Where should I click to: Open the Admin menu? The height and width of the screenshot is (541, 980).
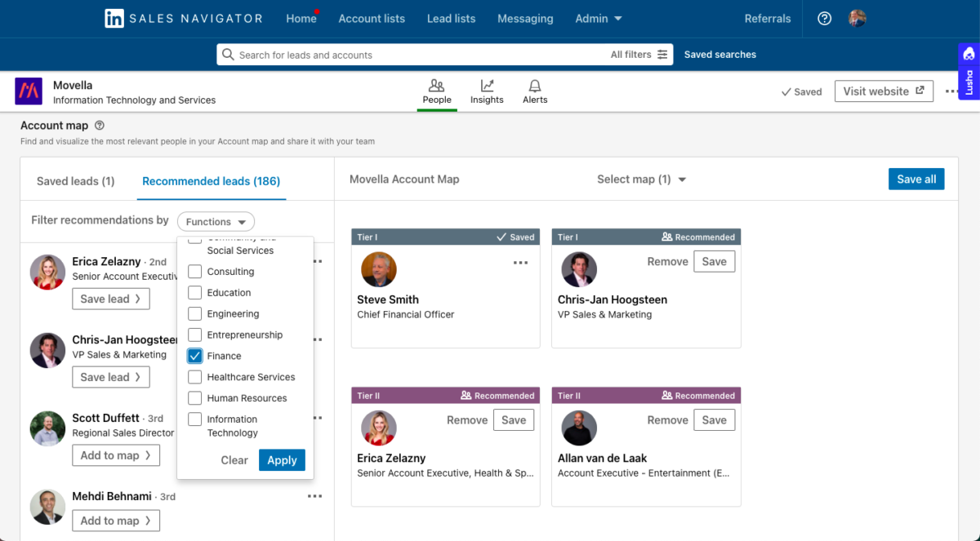point(598,18)
